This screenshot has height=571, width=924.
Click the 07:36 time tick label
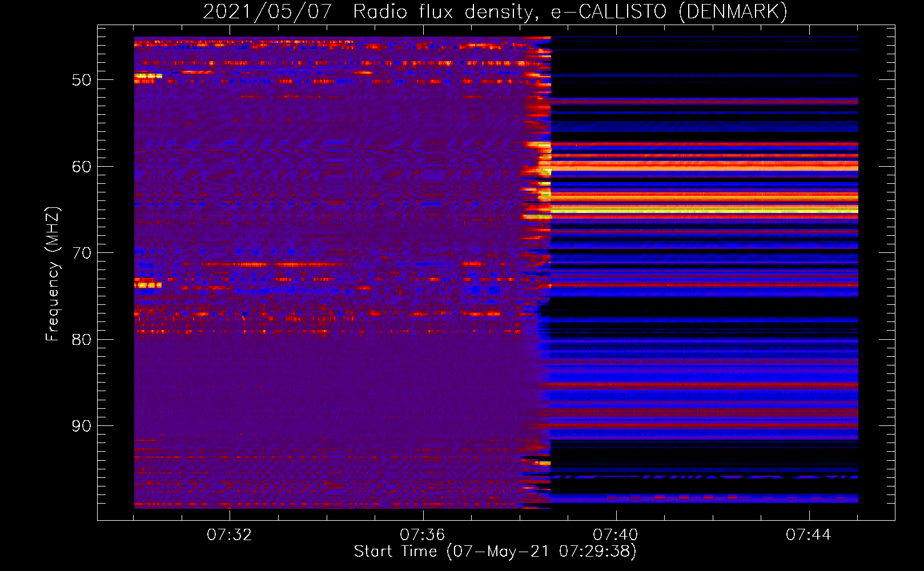click(423, 535)
